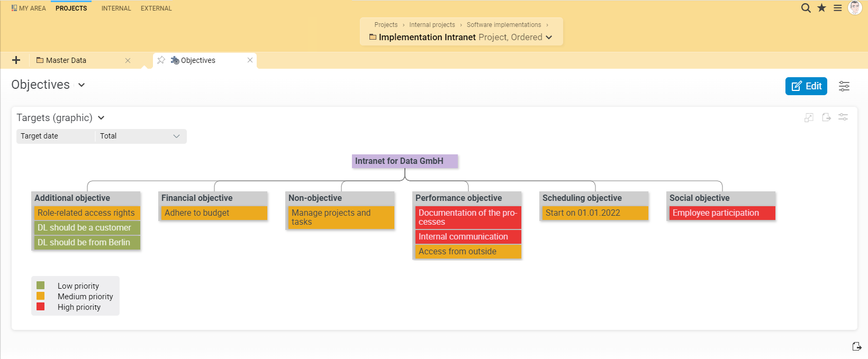Click the bottom-right export icon

(857, 346)
